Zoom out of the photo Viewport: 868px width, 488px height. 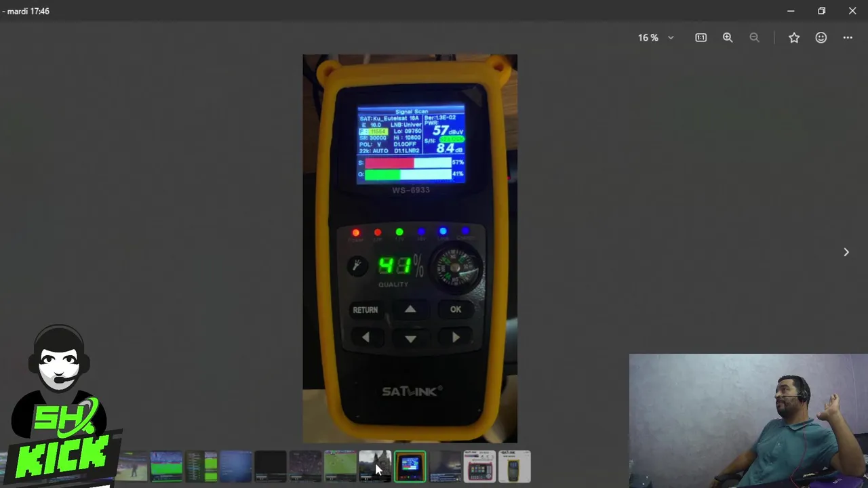tap(754, 38)
